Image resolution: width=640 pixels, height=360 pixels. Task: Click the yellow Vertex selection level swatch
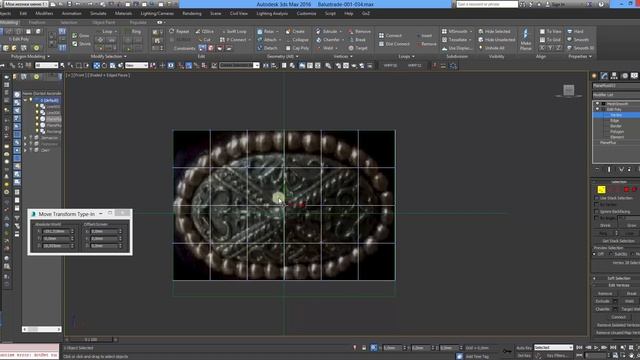tap(601, 189)
